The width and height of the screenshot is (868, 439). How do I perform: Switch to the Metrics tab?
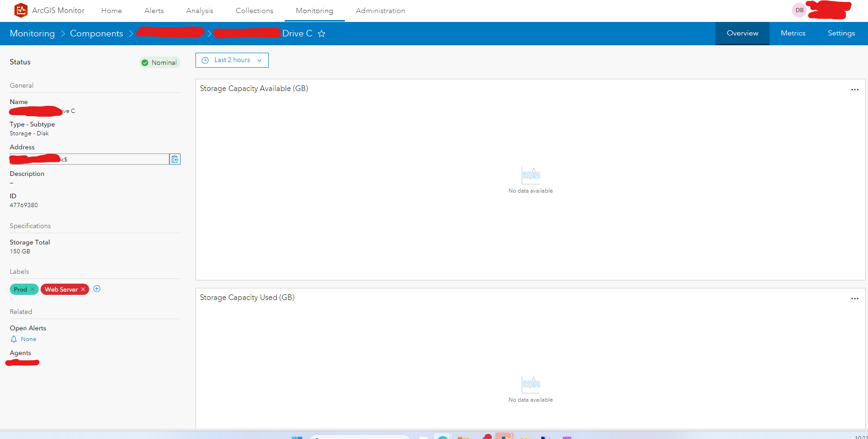pyautogui.click(x=793, y=33)
